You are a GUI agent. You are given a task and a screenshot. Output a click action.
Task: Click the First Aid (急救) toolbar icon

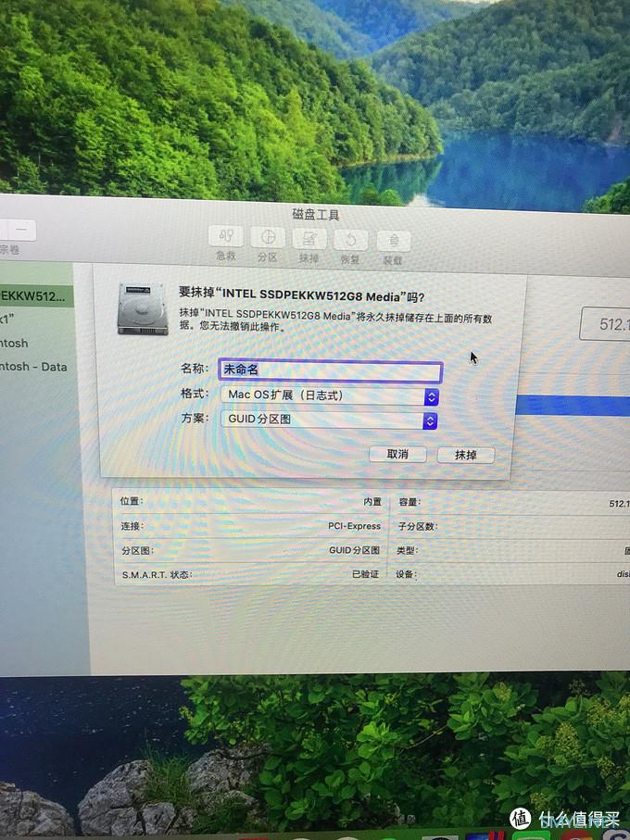pos(226,236)
